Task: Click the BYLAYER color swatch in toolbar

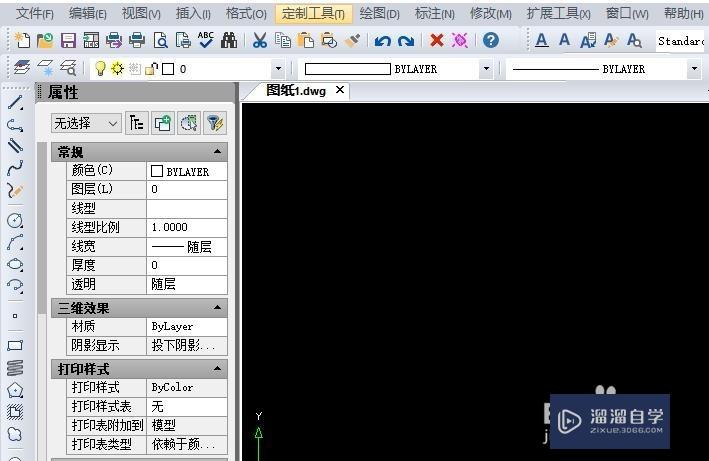Action: tap(347, 69)
